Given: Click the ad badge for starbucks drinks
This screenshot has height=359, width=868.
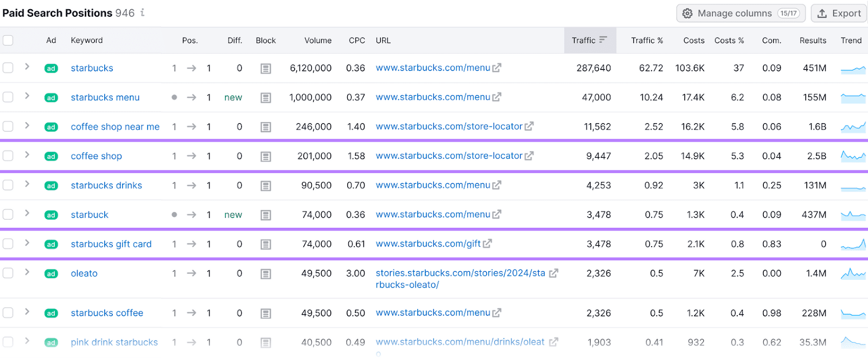Looking at the screenshot, I should coord(51,186).
